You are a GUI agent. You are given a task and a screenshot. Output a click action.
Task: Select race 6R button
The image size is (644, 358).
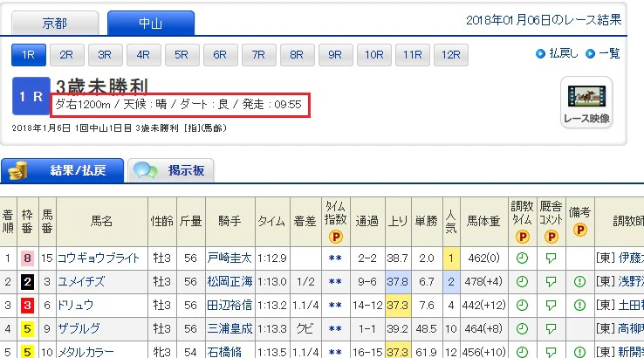pos(220,55)
